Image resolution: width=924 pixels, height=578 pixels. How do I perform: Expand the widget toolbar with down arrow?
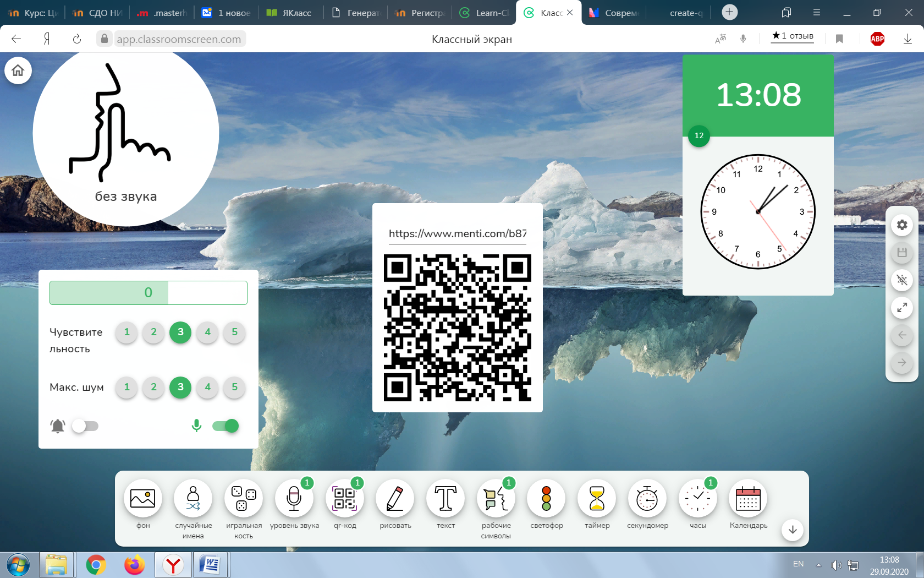click(793, 530)
